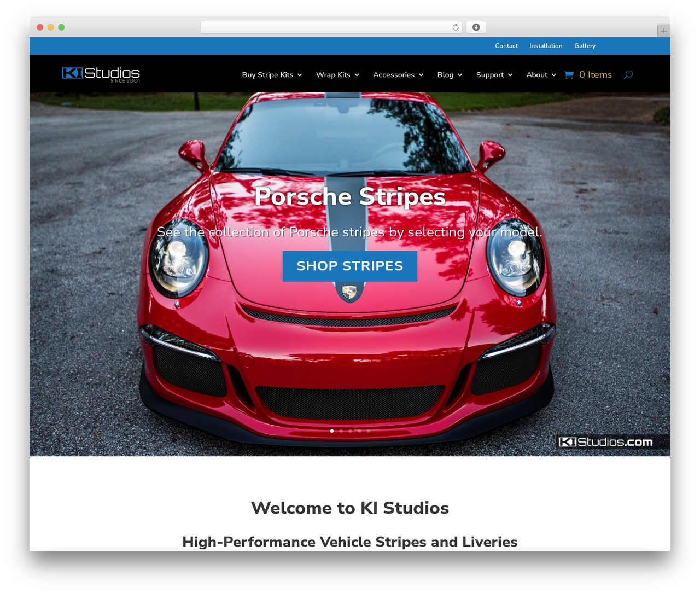Open the Accessories menu
This screenshot has width=700, height=593.
394,75
